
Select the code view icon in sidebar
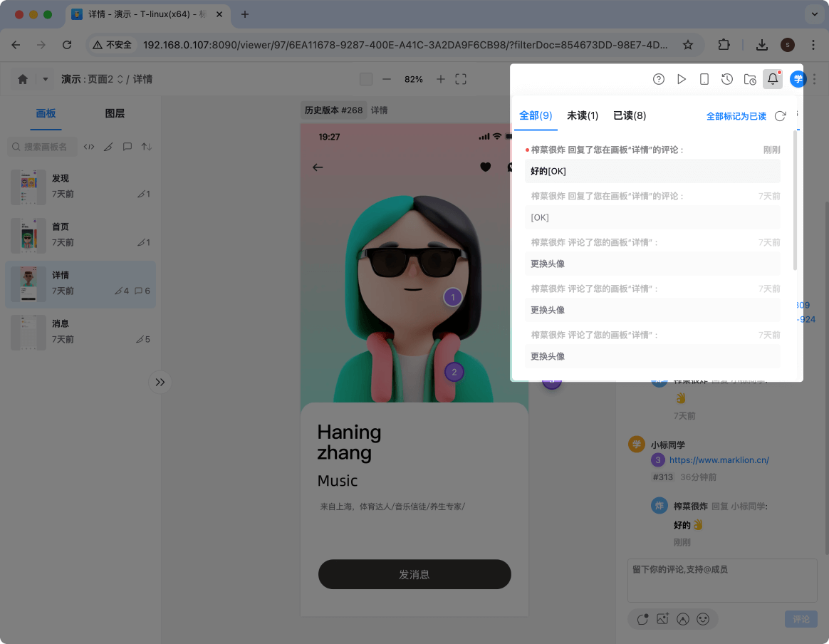[x=88, y=147]
